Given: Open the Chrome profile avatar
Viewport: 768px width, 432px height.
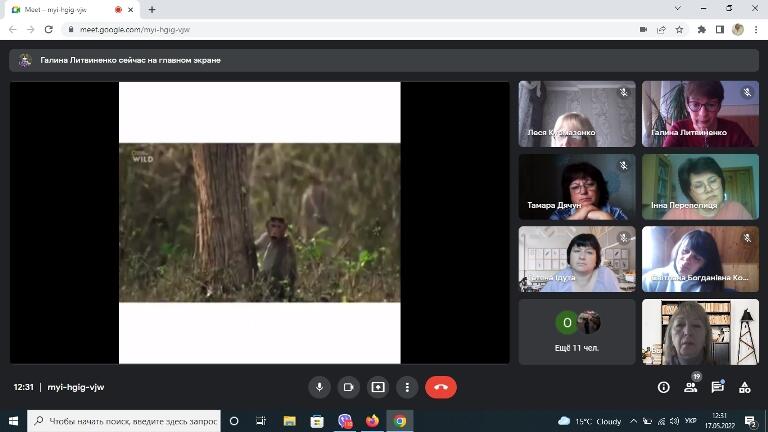Looking at the screenshot, I should click(x=738, y=29).
